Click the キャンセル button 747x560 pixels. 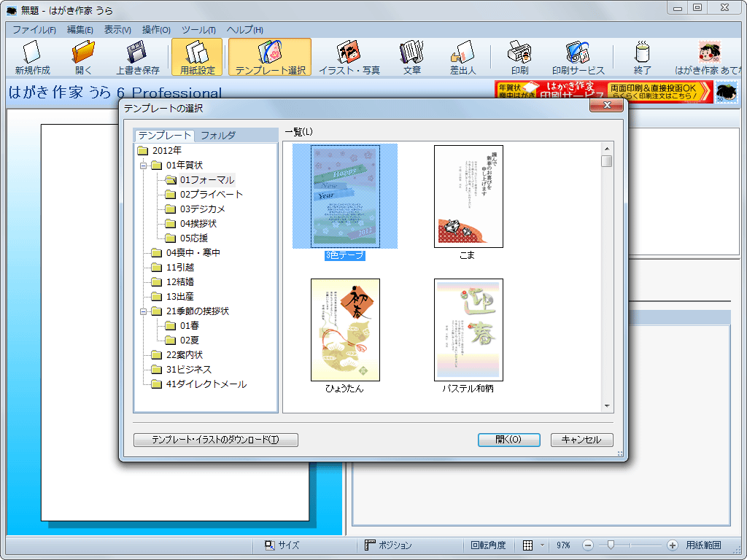click(581, 440)
